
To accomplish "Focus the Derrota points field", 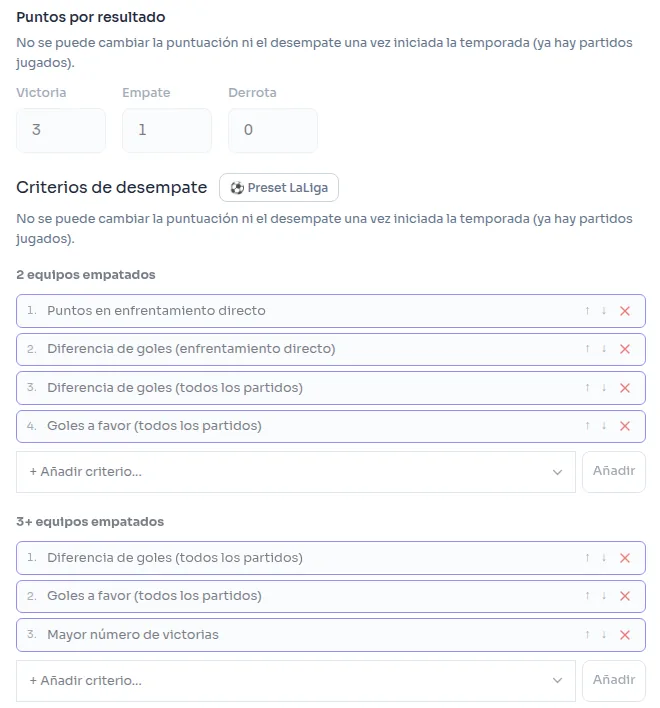I will tap(273, 130).
